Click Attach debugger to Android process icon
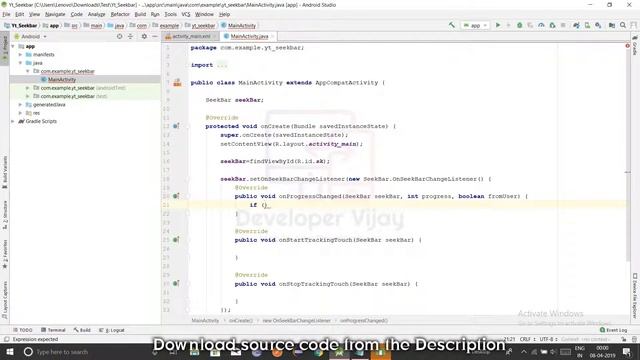 coord(552,25)
